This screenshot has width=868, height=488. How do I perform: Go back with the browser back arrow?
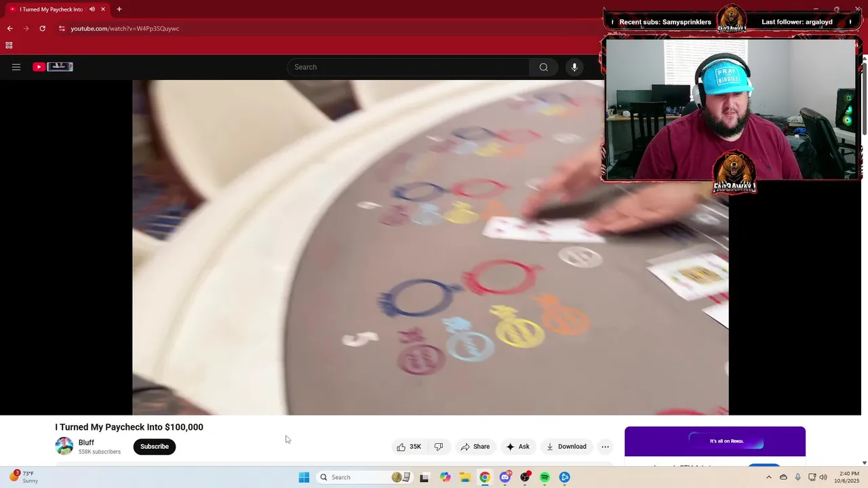tap(9, 28)
